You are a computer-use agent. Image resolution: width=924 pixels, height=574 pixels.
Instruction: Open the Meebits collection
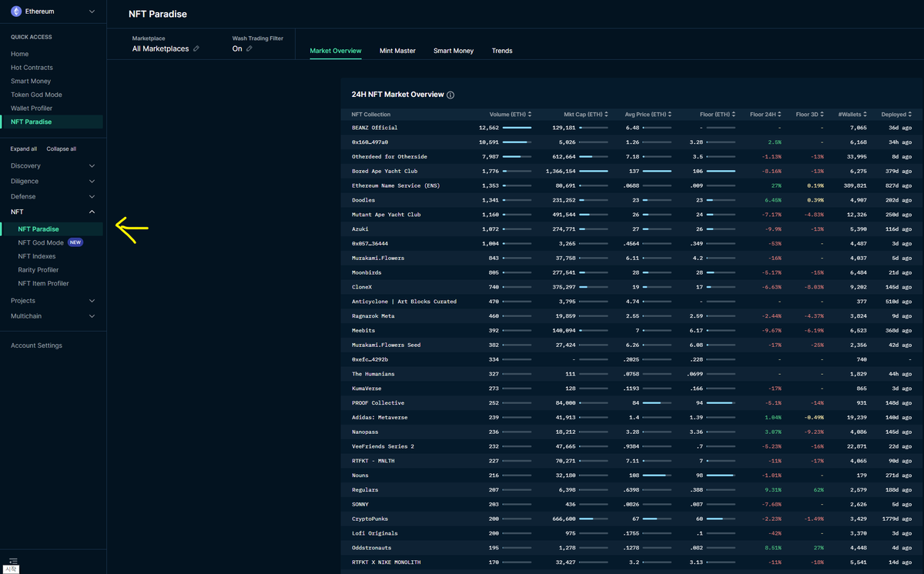(x=363, y=330)
